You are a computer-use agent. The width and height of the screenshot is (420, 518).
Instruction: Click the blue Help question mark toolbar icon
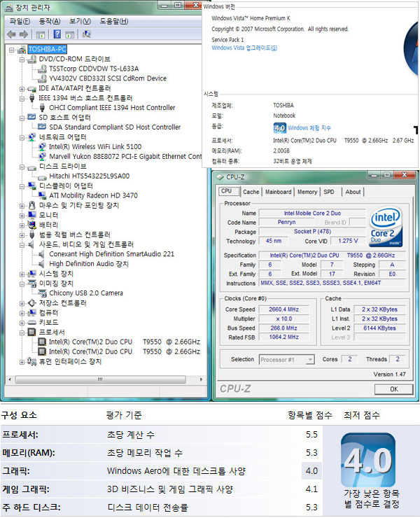tap(57, 34)
